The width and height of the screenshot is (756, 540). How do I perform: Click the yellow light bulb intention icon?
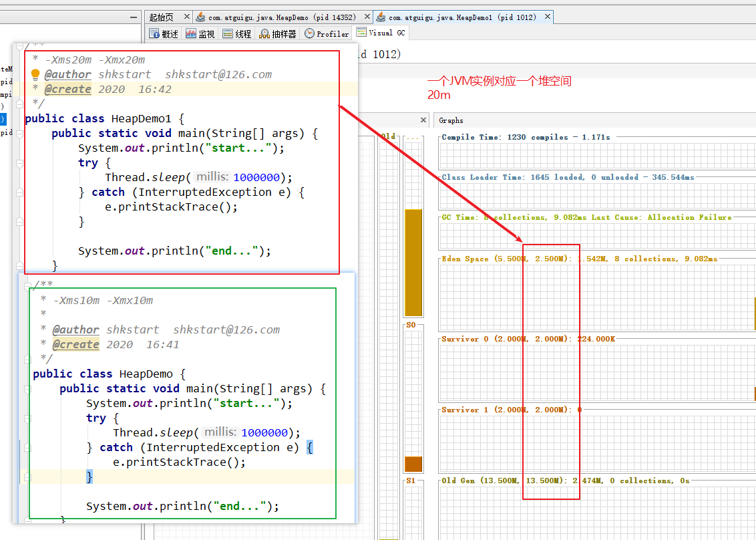click(x=35, y=74)
